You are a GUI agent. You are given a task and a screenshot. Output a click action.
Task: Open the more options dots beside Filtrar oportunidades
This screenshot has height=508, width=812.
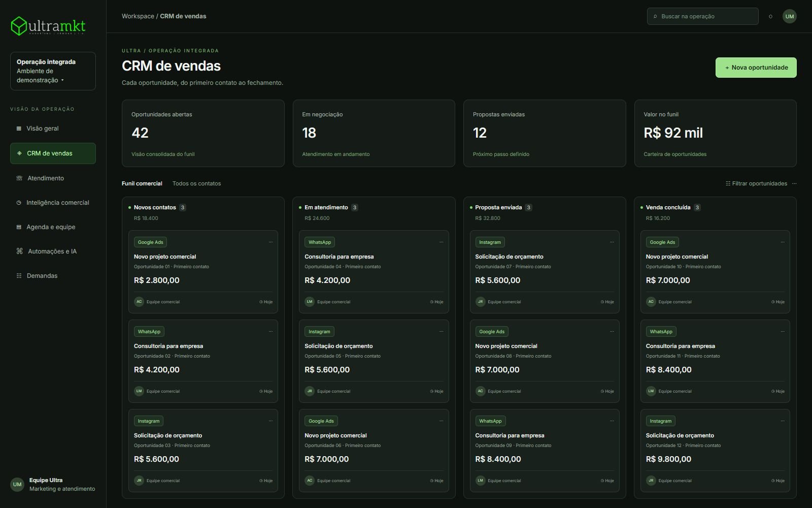click(x=794, y=183)
